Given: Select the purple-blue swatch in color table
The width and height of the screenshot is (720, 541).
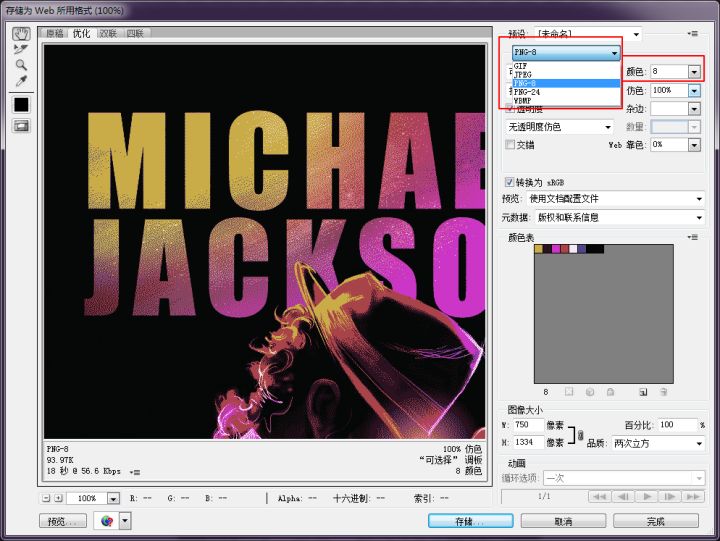Looking at the screenshot, I should click(582, 249).
